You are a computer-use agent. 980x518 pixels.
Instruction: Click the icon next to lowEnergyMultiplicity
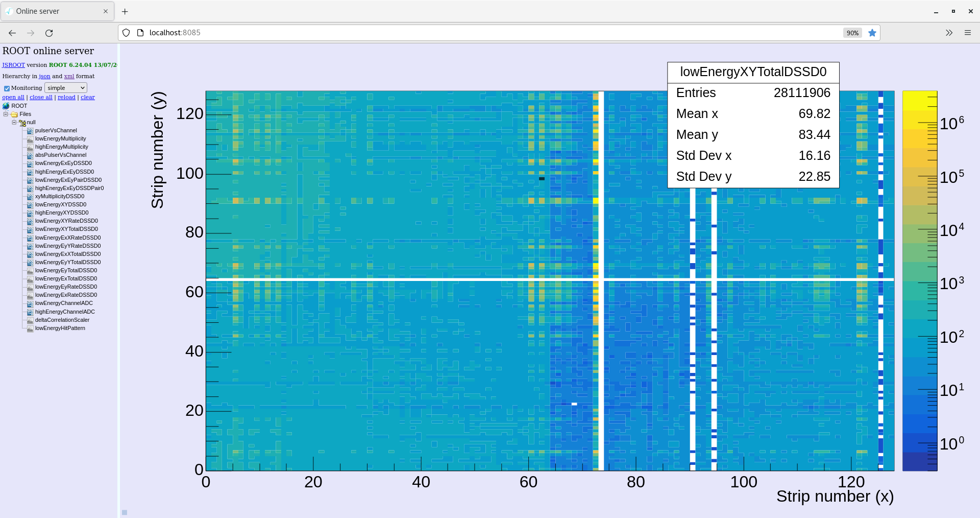coord(30,139)
